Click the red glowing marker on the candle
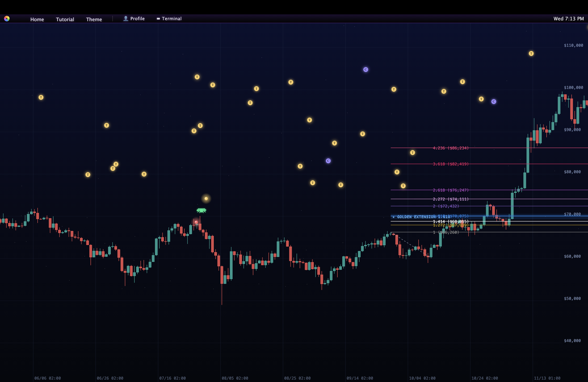 point(196,222)
